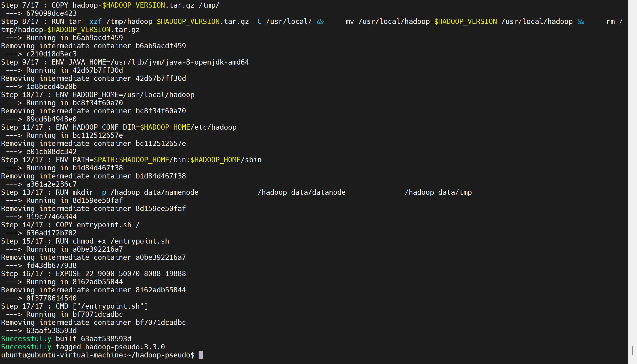
Task: Click the blue '-xzf' flag in step 8
Action: click(x=93, y=22)
